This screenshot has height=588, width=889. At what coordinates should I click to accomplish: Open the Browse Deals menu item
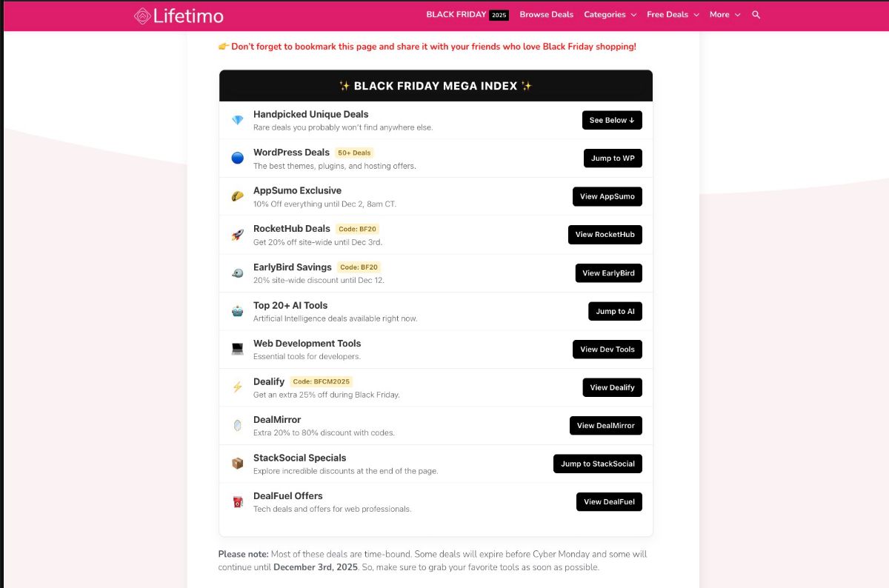546,14
